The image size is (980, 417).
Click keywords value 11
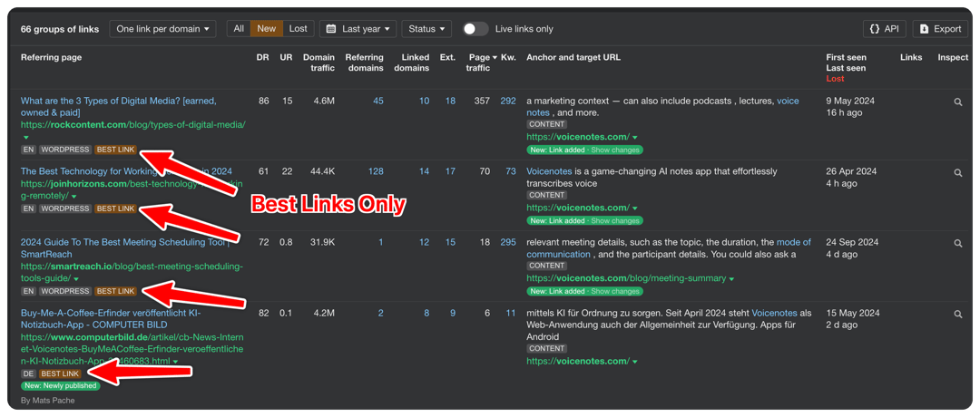pos(511,313)
